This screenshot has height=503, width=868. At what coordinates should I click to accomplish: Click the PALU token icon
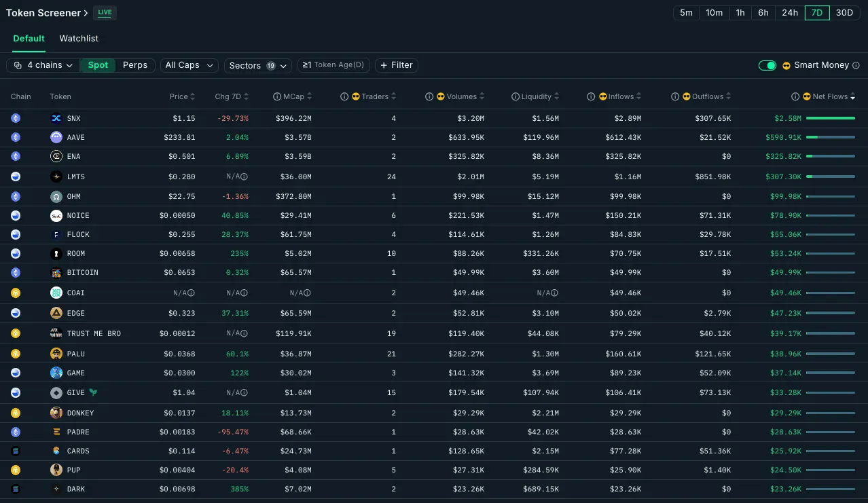pos(56,354)
